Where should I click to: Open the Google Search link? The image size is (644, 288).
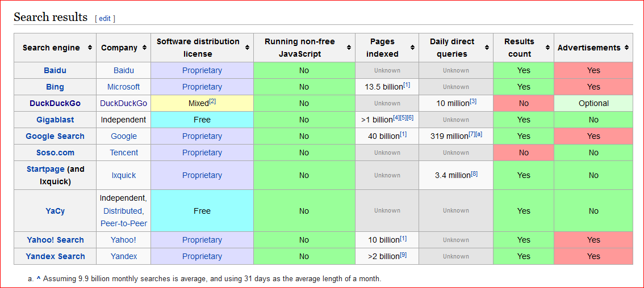pyautogui.click(x=55, y=136)
